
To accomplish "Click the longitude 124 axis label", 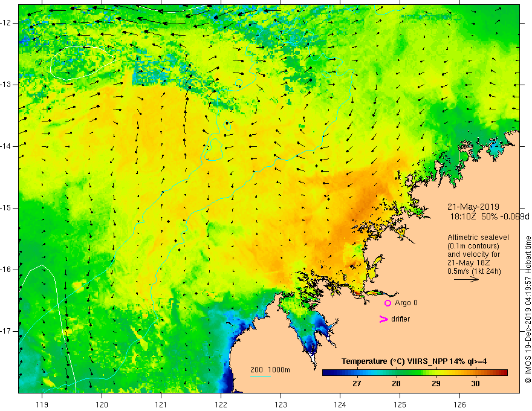I will click(340, 404).
